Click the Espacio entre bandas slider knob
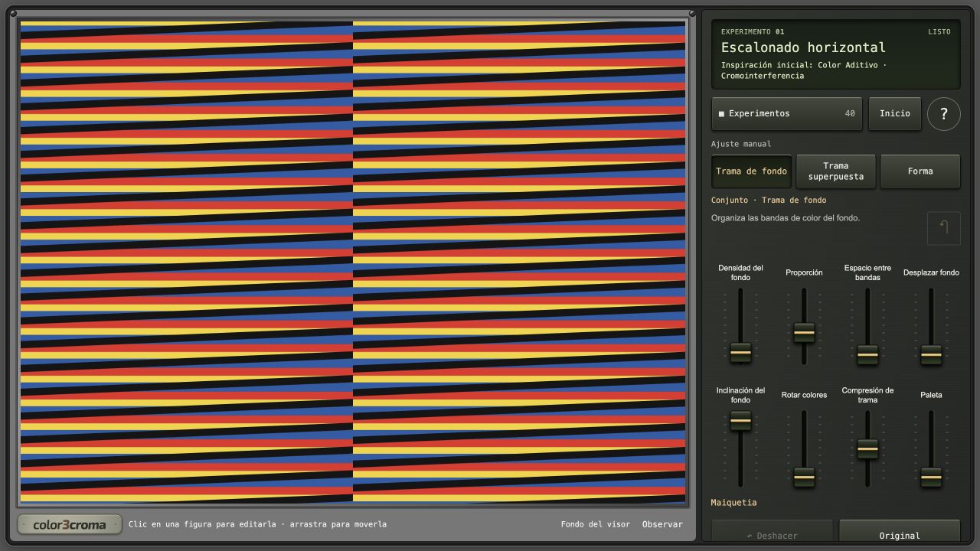The height and width of the screenshot is (551, 980). [x=867, y=355]
